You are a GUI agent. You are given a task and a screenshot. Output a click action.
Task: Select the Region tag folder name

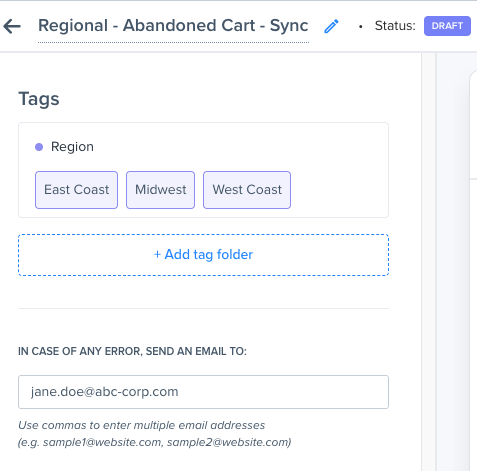pyautogui.click(x=72, y=147)
